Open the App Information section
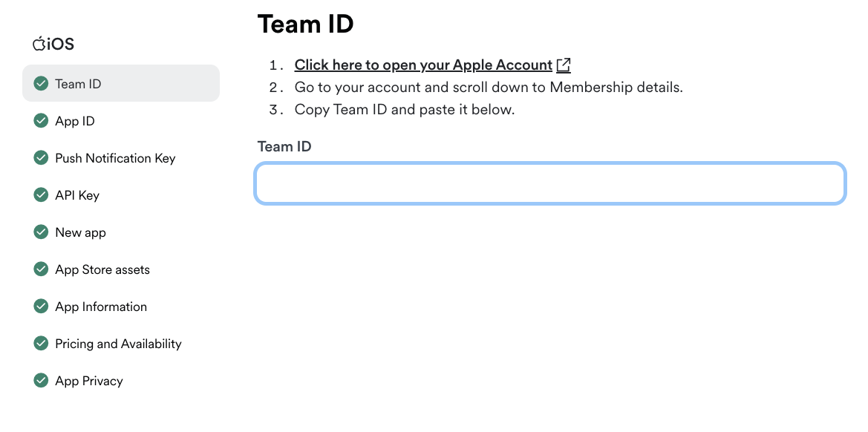 [100, 306]
